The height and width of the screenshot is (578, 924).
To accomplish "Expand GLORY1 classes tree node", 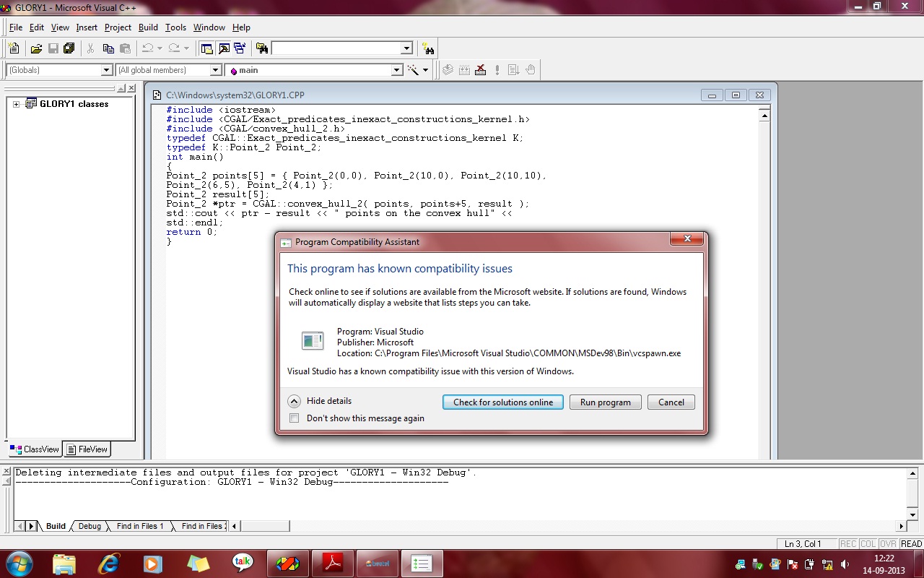I will click(16, 104).
